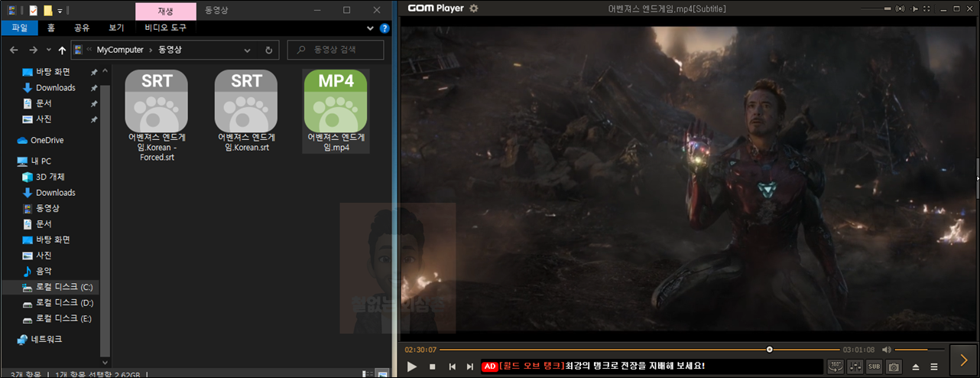Go forward in File Explorer
Screen dimensions: 980x378
(x=33, y=50)
